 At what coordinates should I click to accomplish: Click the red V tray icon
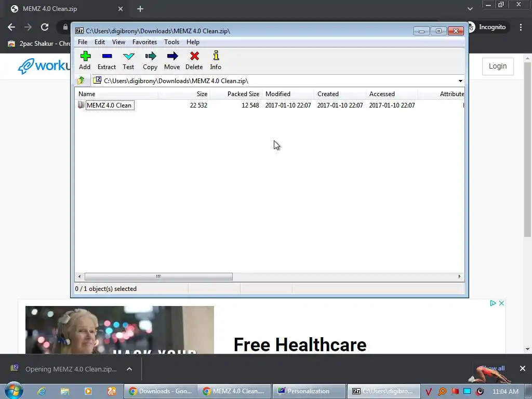429,392
